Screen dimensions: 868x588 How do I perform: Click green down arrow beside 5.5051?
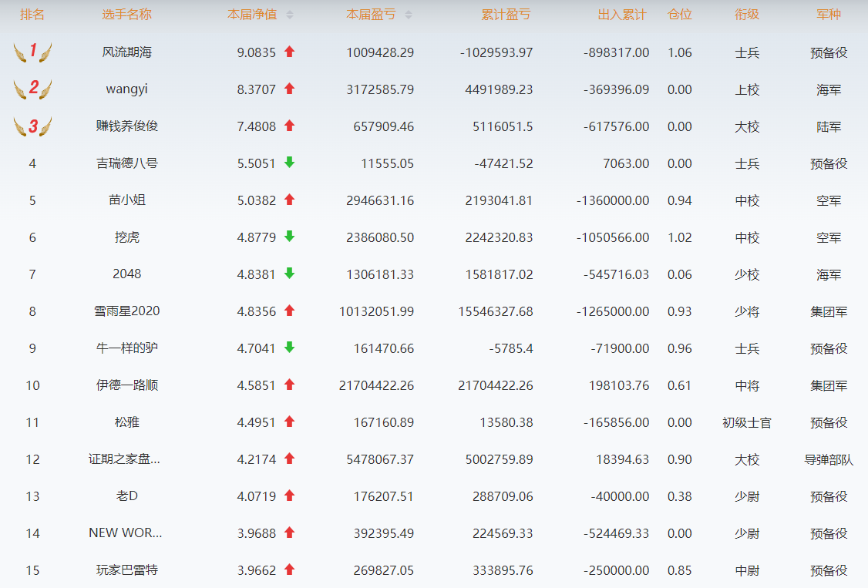point(289,163)
